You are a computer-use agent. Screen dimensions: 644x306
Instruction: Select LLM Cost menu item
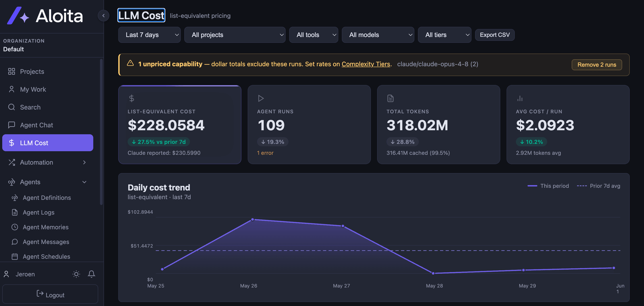pyautogui.click(x=48, y=143)
